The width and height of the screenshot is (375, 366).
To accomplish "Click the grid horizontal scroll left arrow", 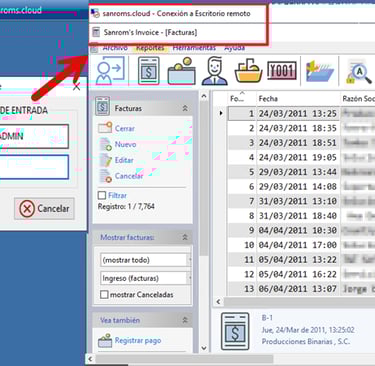I will [x=218, y=302].
